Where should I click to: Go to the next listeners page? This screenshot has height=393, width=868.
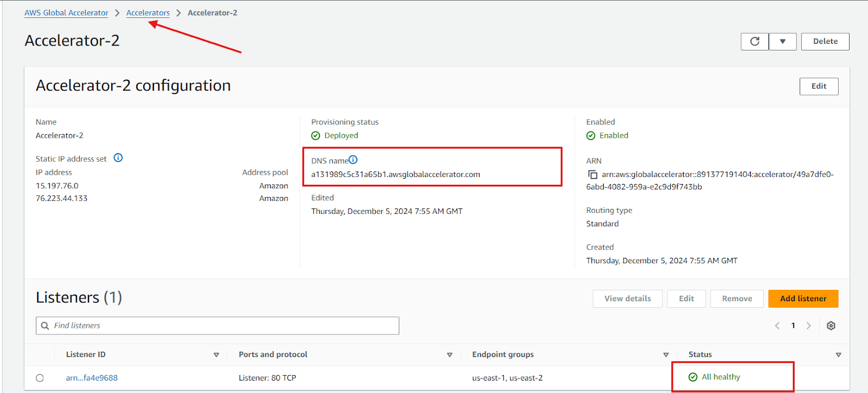pyautogui.click(x=808, y=326)
